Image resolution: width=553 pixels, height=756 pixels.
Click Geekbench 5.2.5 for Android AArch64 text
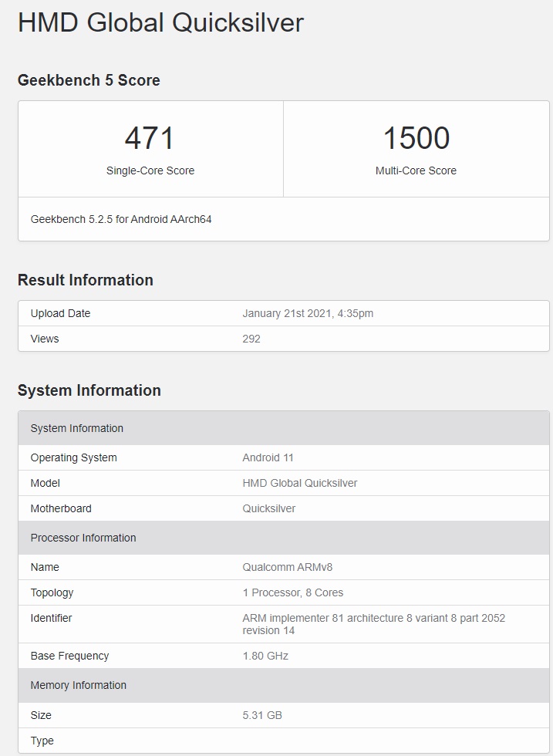coord(121,219)
